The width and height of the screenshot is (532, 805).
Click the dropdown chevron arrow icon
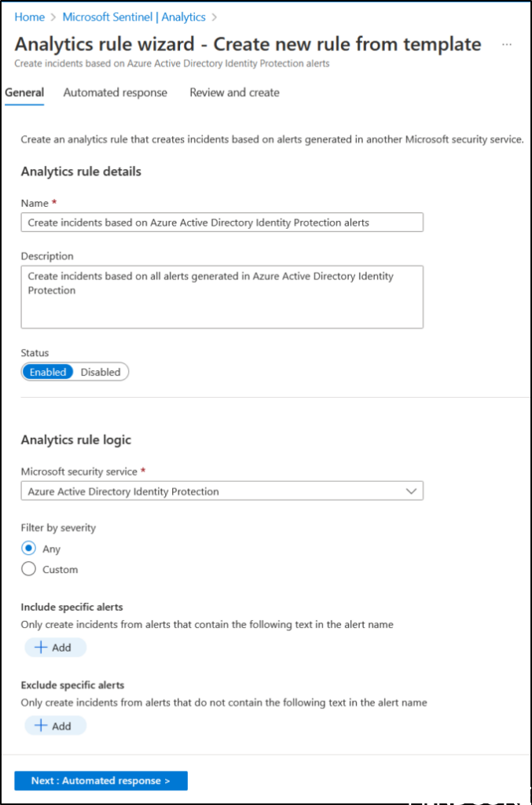410,491
